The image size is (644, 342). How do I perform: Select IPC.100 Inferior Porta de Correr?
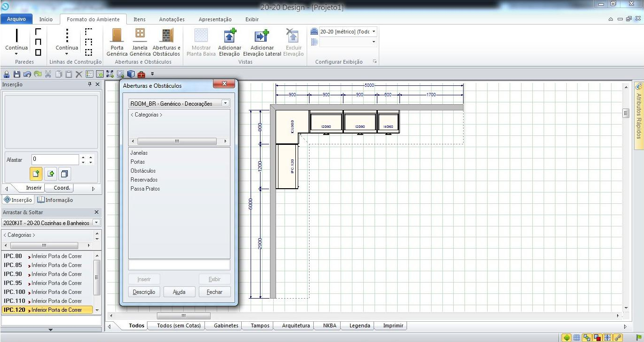tap(47, 292)
